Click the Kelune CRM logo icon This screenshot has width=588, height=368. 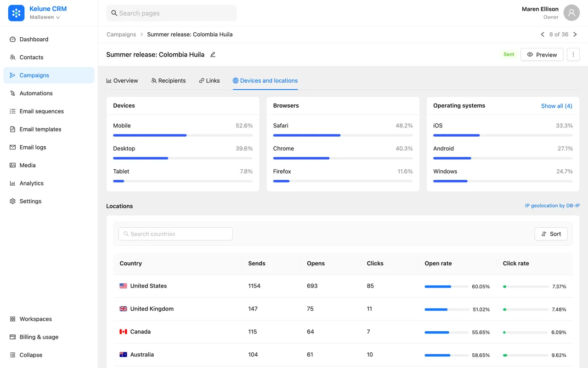pos(16,13)
